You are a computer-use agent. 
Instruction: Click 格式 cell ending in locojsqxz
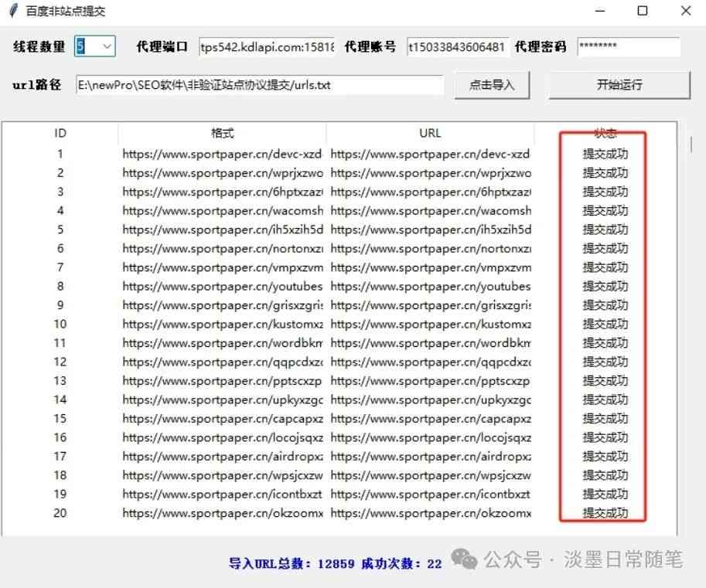[x=223, y=437]
